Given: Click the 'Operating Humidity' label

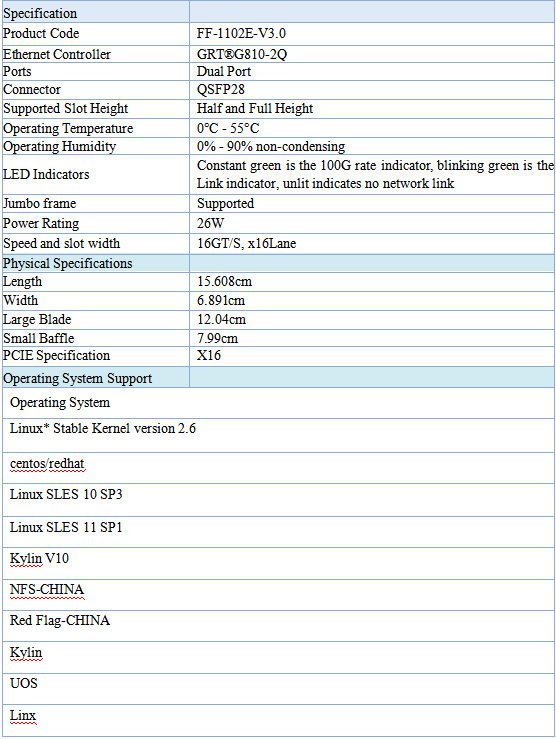Looking at the screenshot, I should click(59, 147).
